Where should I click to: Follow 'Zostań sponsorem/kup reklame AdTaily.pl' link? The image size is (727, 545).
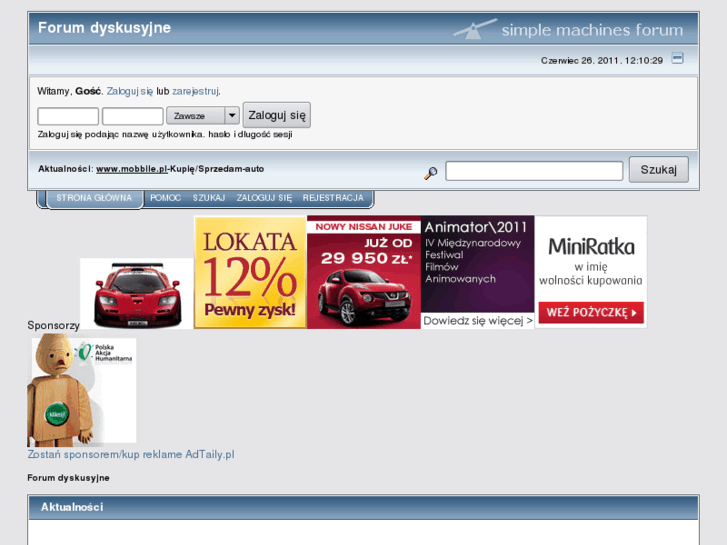pos(131,454)
